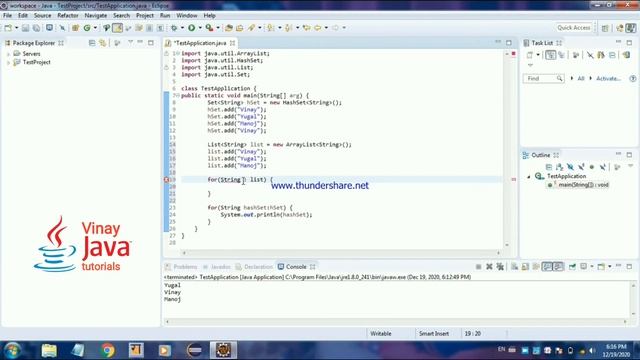This screenshot has height=360, width=640.
Task: Collapse the TestApplication node in Outline
Action: [529, 177]
